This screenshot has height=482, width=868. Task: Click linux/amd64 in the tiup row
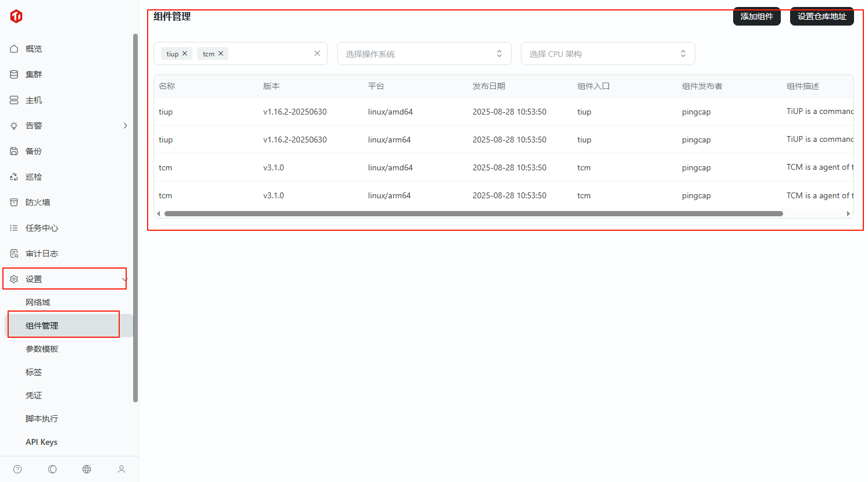390,112
